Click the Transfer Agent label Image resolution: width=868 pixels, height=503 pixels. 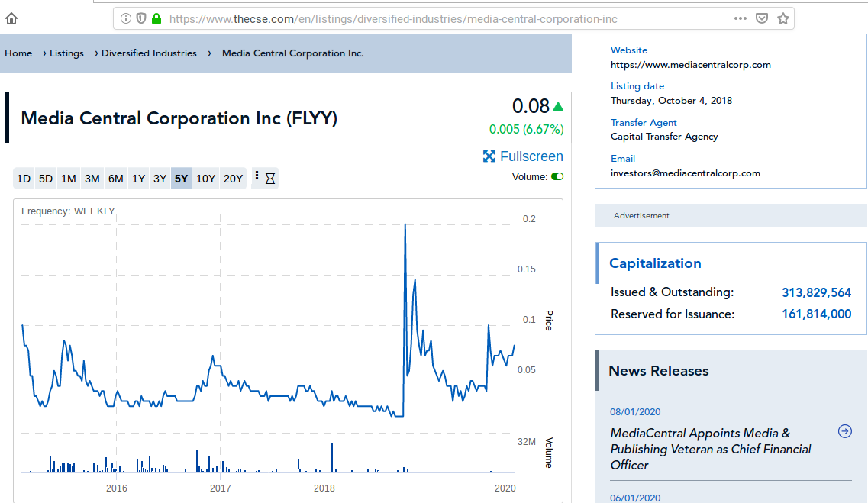[644, 123]
